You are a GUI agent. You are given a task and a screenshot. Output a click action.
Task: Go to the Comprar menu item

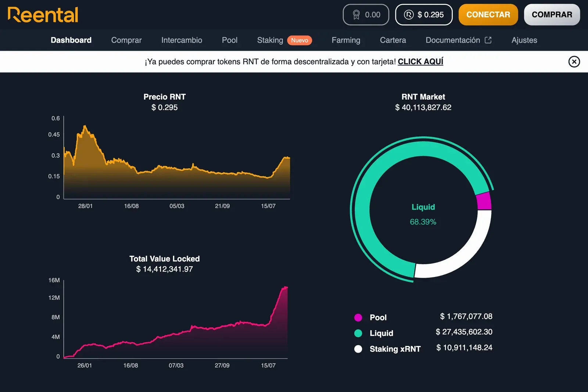click(x=126, y=40)
